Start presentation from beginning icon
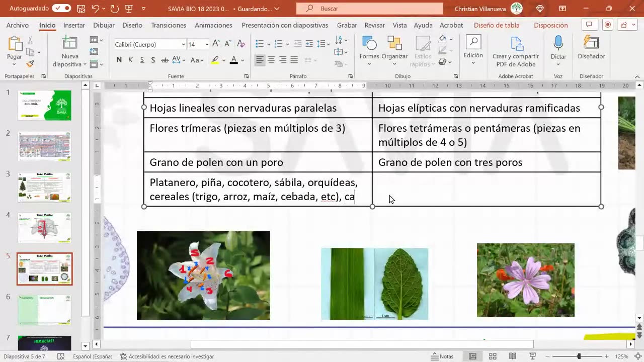 (129, 9)
